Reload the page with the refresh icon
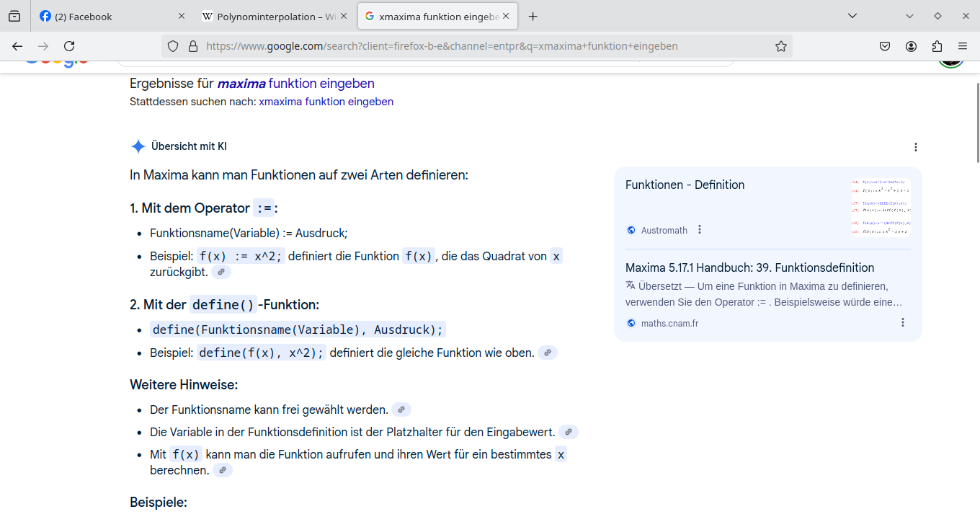 click(69, 46)
